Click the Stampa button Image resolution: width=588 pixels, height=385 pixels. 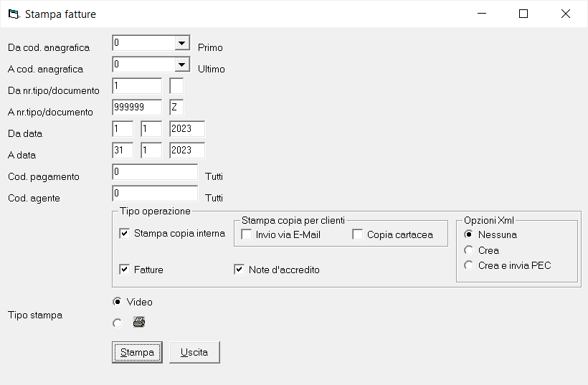coord(137,353)
